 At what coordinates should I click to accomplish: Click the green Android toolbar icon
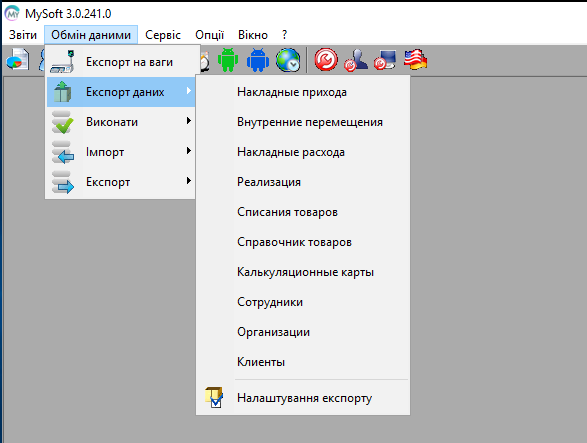tap(228, 60)
